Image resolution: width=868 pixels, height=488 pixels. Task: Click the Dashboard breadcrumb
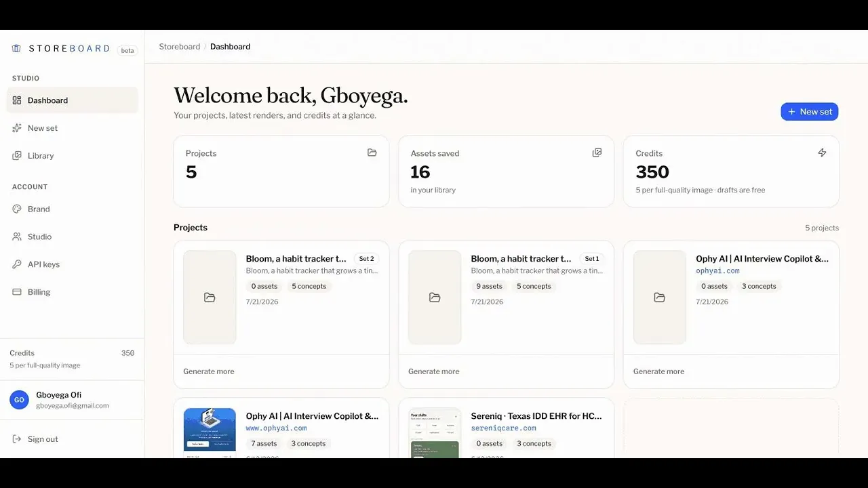pyautogui.click(x=230, y=47)
